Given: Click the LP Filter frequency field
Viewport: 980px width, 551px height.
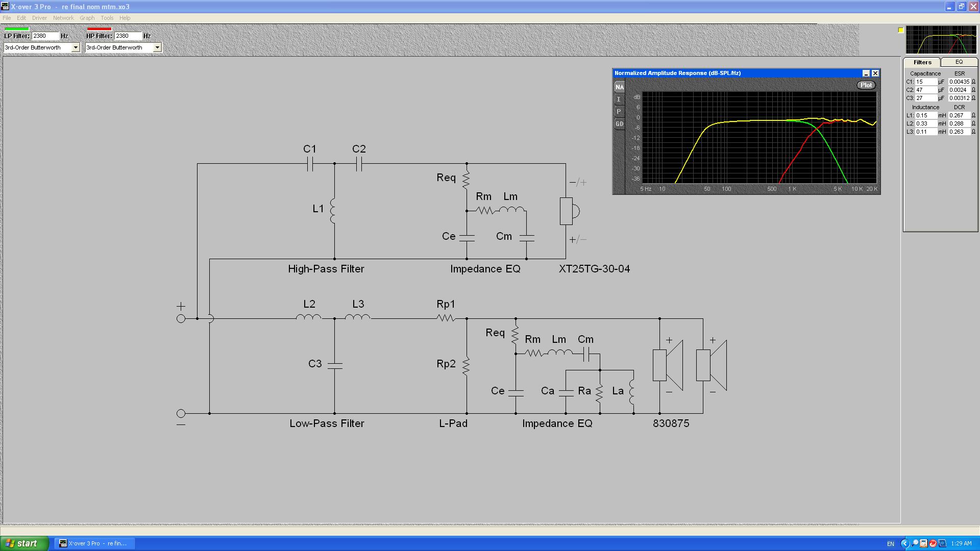Looking at the screenshot, I should [x=45, y=36].
